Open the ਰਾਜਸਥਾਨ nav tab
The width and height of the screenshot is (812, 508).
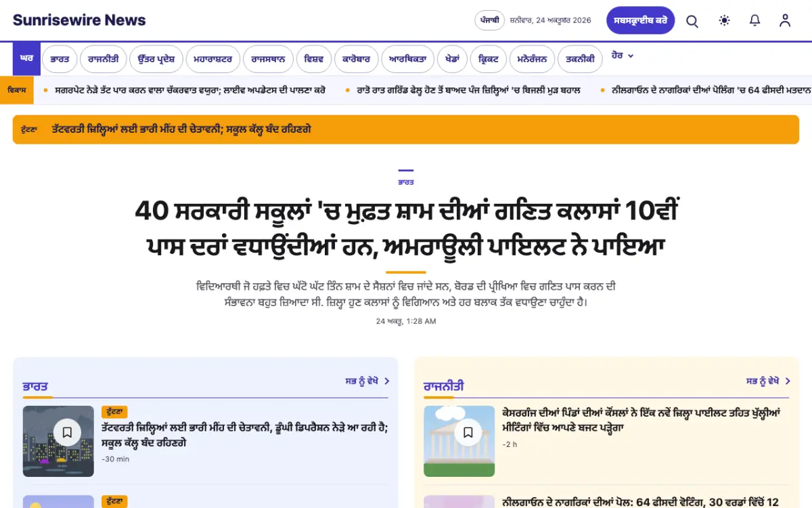[x=268, y=59]
